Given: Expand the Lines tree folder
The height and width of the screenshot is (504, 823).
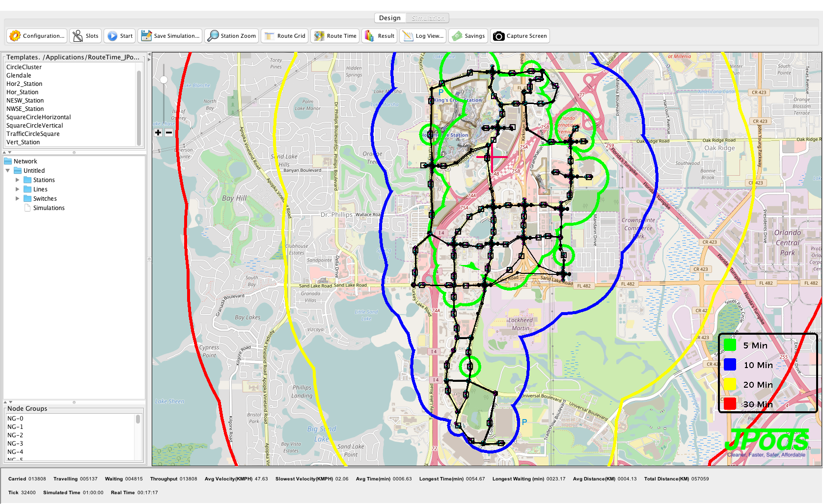Looking at the screenshot, I should [18, 189].
